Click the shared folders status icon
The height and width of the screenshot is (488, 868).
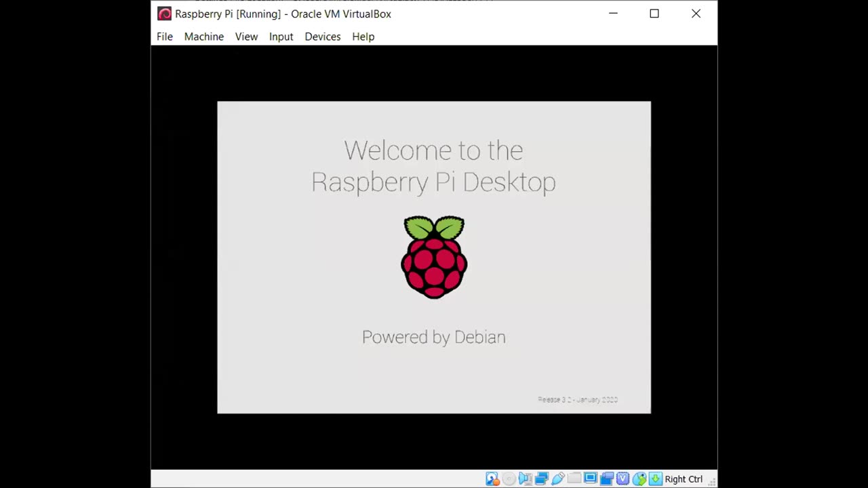574,479
